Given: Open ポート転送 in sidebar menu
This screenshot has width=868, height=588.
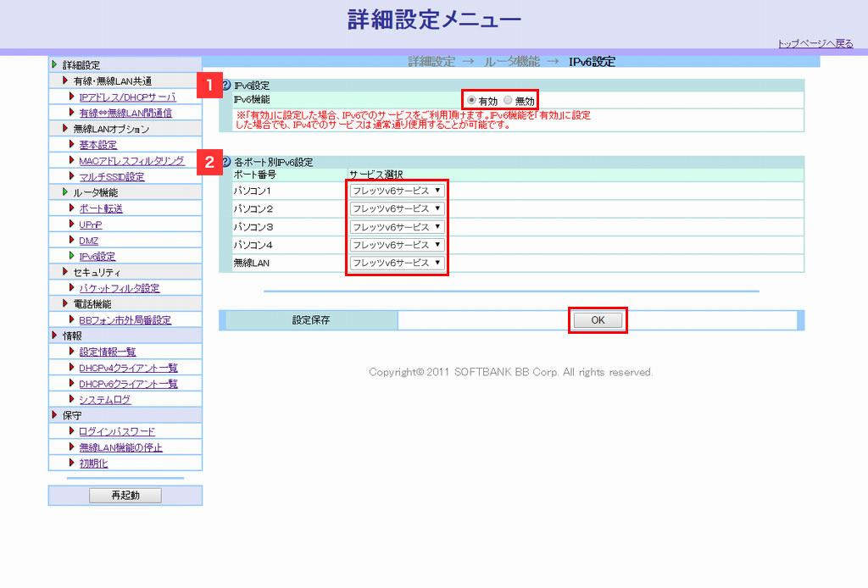Looking at the screenshot, I should click(x=101, y=208).
